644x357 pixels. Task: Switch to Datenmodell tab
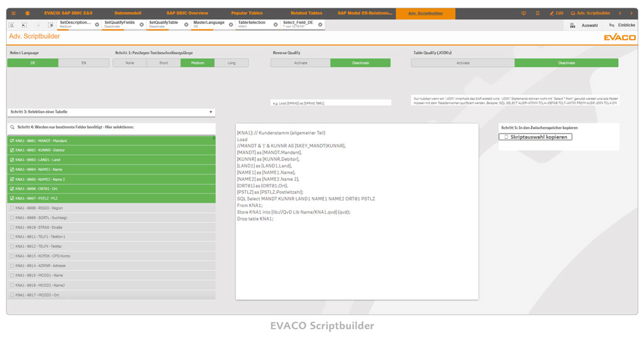(x=128, y=13)
